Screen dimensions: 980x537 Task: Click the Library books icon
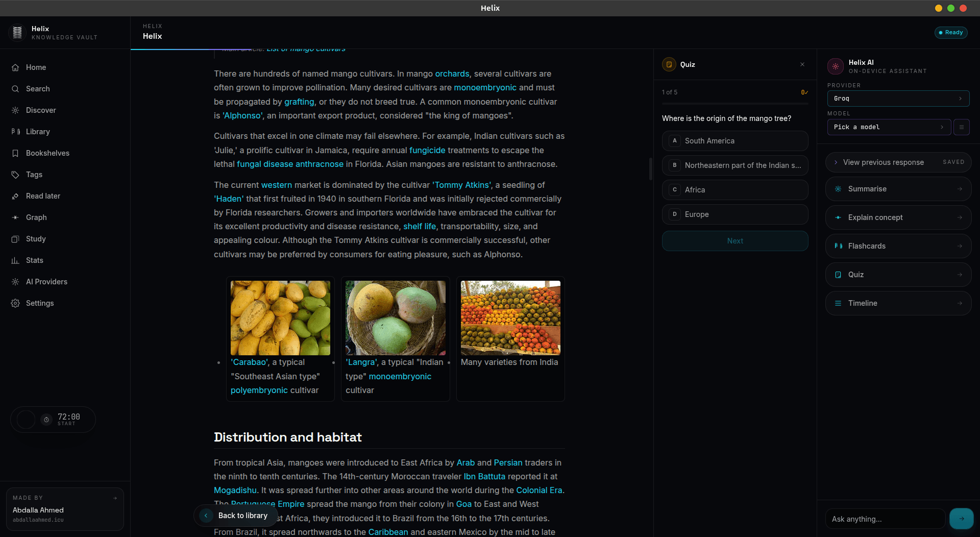click(15, 132)
